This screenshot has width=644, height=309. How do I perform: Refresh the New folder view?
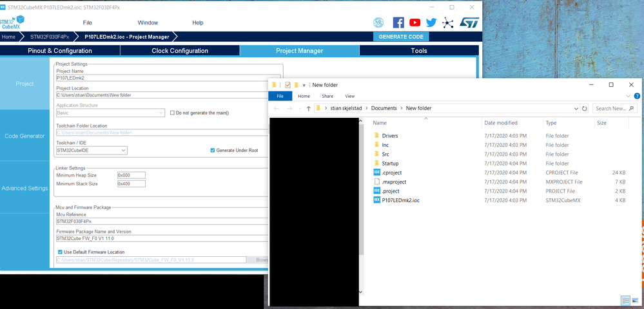click(585, 108)
